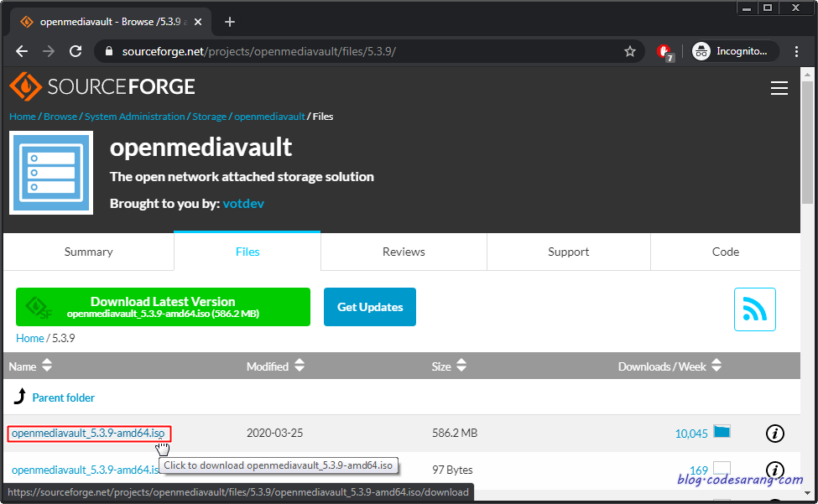
Task: Open the Code tab
Action: [725, 252]
